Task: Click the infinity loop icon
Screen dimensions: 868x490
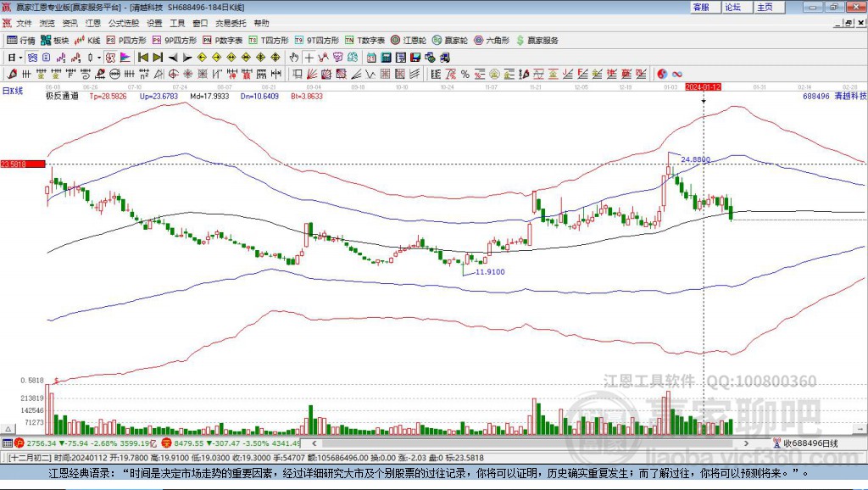Action: pos(677,75)
